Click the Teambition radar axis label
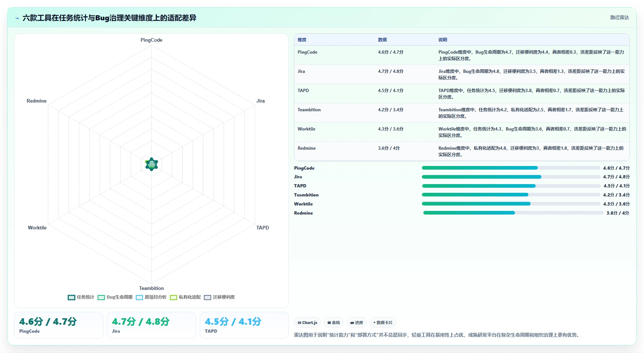 [151, 288]
